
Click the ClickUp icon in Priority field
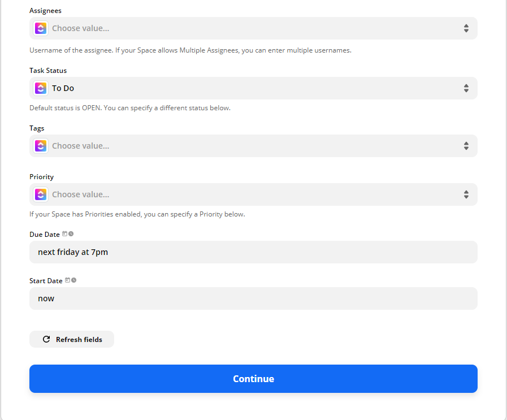(x=41, y=194)
